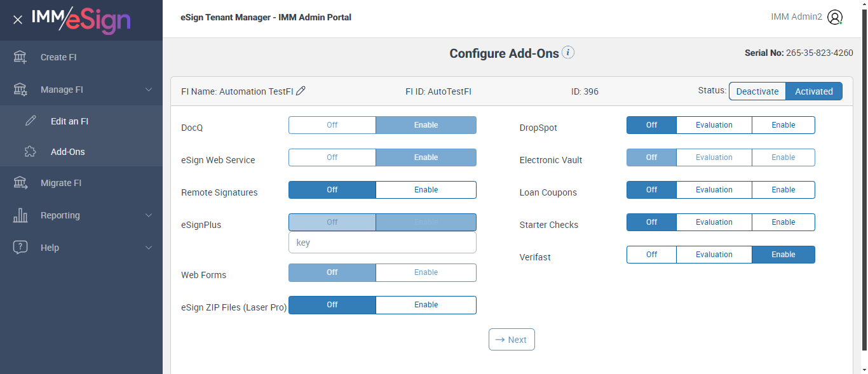Click the Help question bubble icon
The image size is (868, 374).
(20, 248)
